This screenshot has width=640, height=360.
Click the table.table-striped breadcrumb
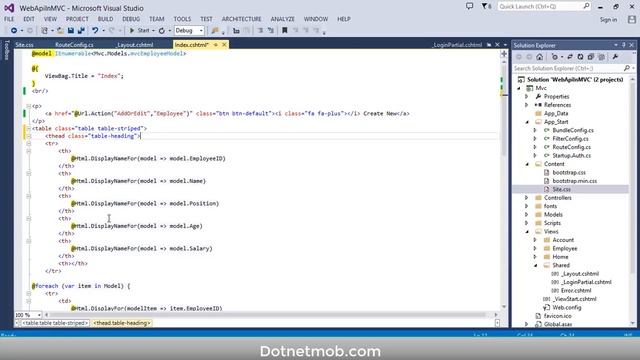(x=54, y=323)
